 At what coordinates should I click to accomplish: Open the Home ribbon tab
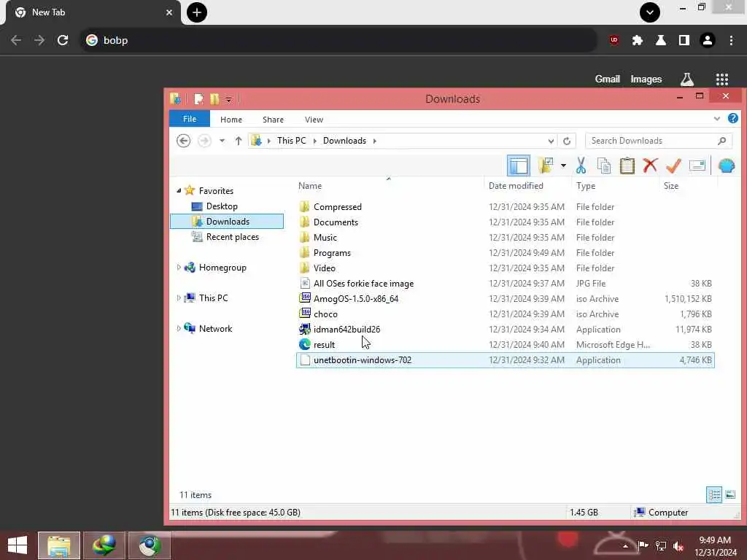231,120
